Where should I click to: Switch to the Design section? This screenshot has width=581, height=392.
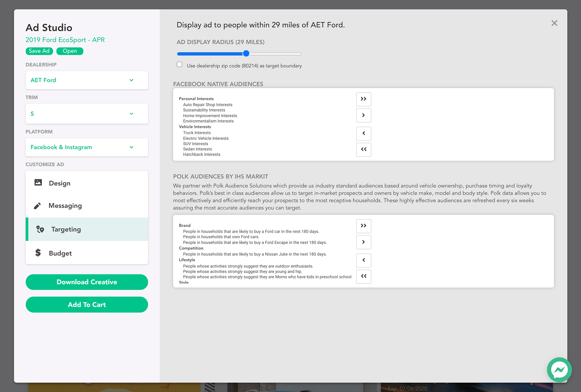pyautogui.click(x=87, y=183)
